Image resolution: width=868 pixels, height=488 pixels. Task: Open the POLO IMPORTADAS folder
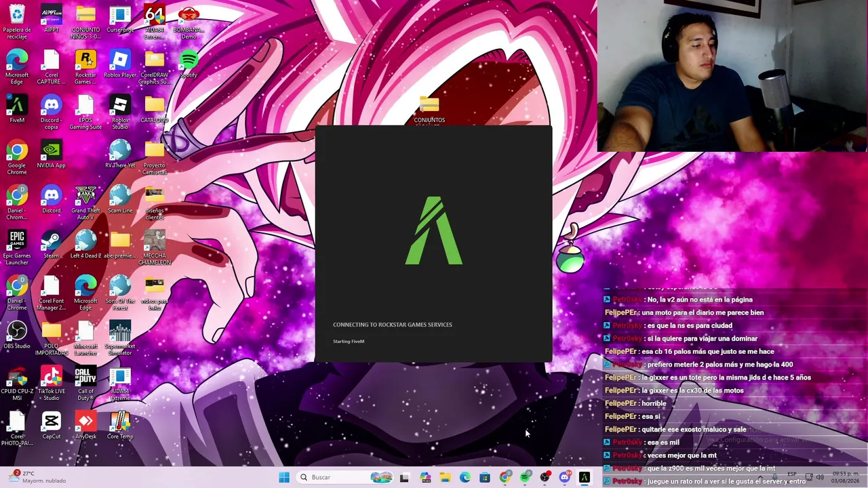tap(52, 339)
